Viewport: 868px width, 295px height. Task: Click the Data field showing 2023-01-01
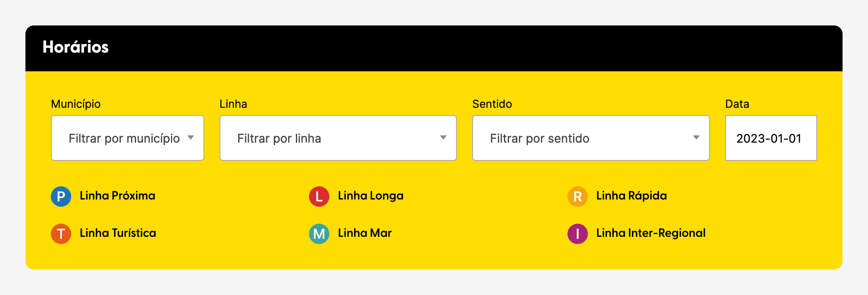(771, 138)
